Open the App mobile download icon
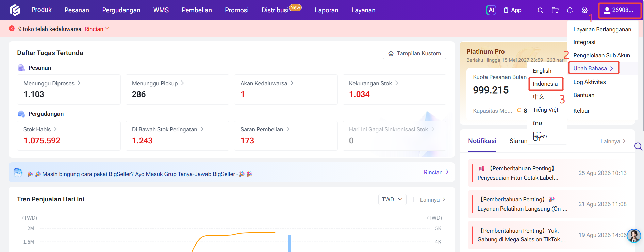Viewport: 644px width, 252px height. [x=512, y=10]
